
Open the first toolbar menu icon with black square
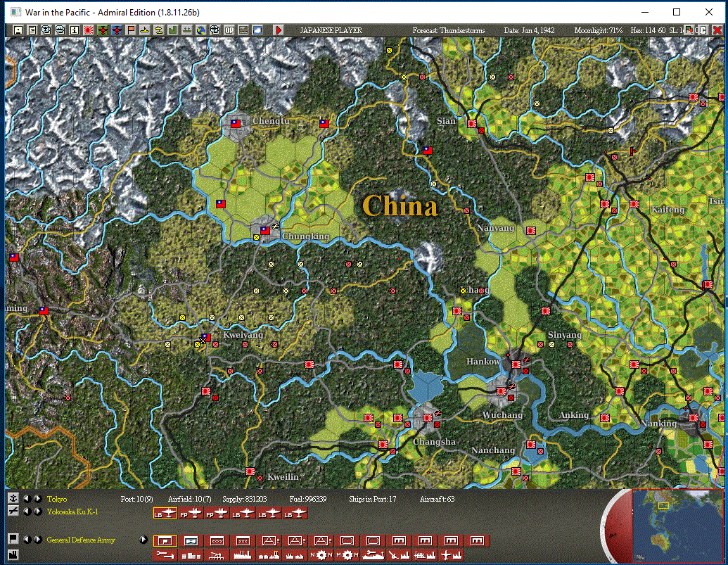[x=18, y=30]
